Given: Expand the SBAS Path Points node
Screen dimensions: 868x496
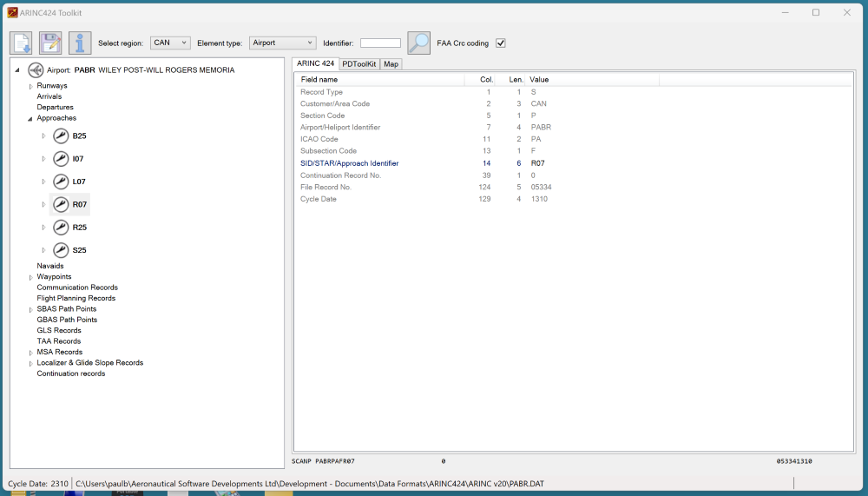Looking at the screenshot, I should (x=31, y=309).
